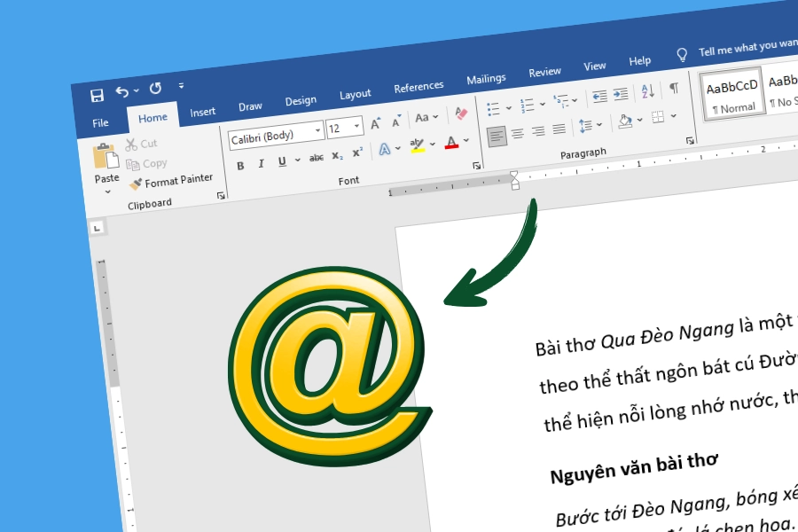Expand the line spacing dropdown
The width and height of the screenshot is (798, 532).
[x=599, y=124]
